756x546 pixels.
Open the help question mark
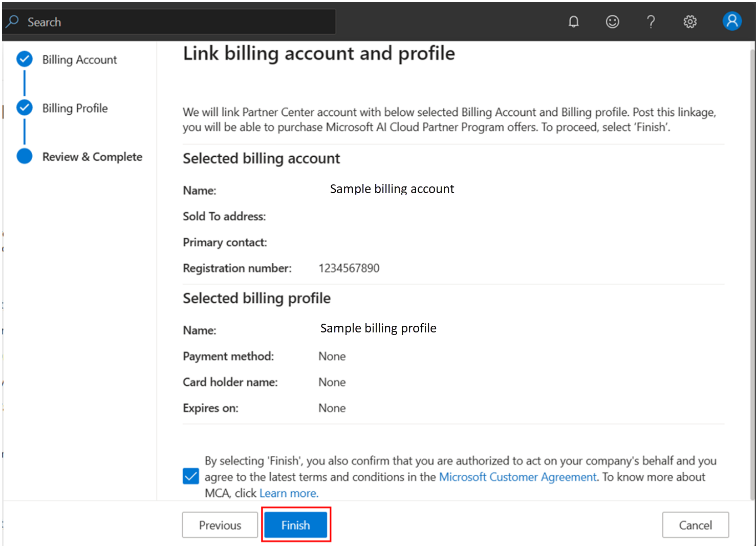click(x=651, y=22)
